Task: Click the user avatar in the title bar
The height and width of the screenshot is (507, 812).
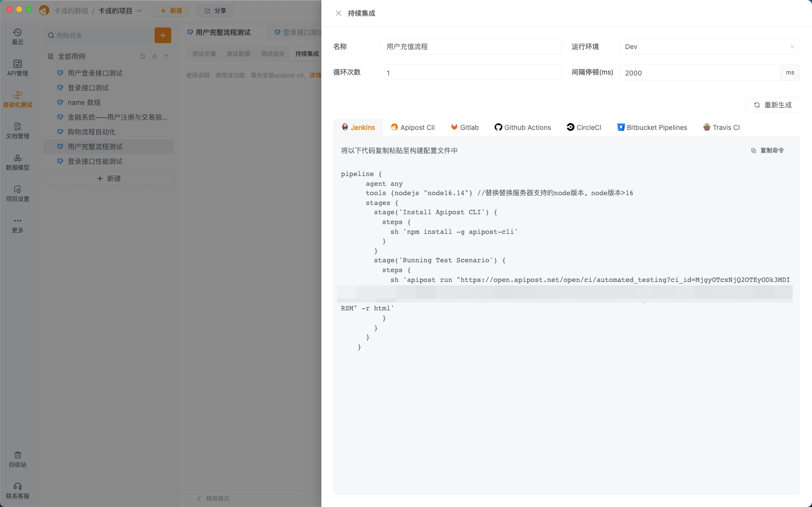Action: tap(44, 10)
